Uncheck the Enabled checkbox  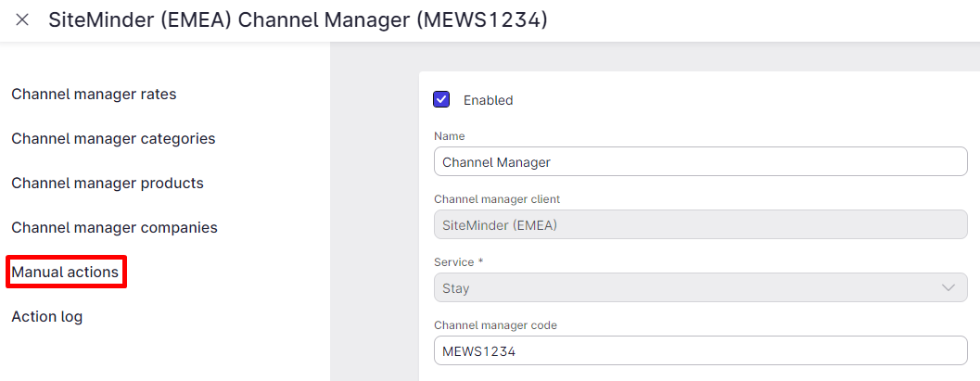pos(441,99)
